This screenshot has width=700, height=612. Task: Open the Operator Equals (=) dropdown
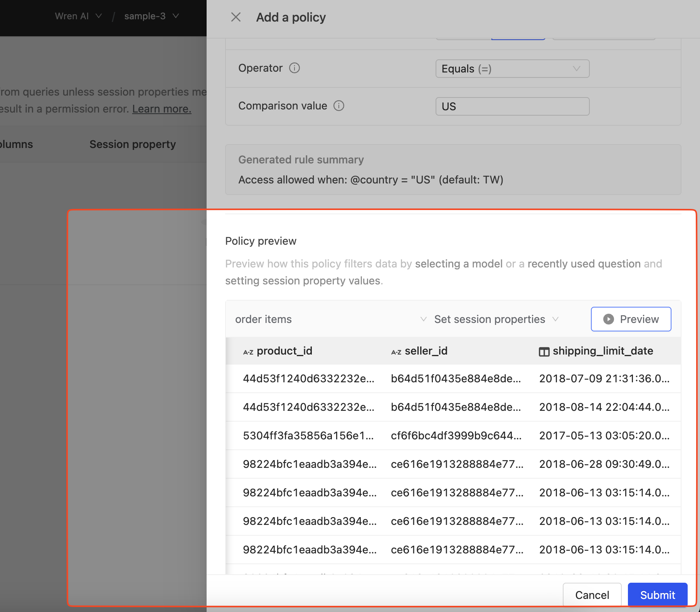[512, 69]
